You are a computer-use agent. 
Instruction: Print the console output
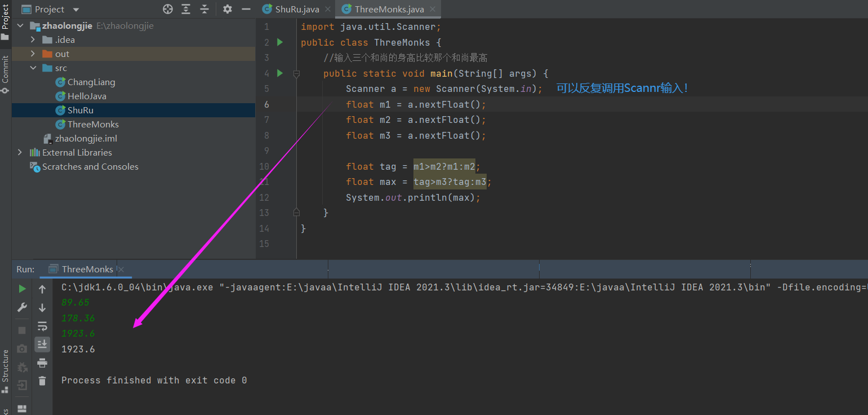(x=42, y=363)
